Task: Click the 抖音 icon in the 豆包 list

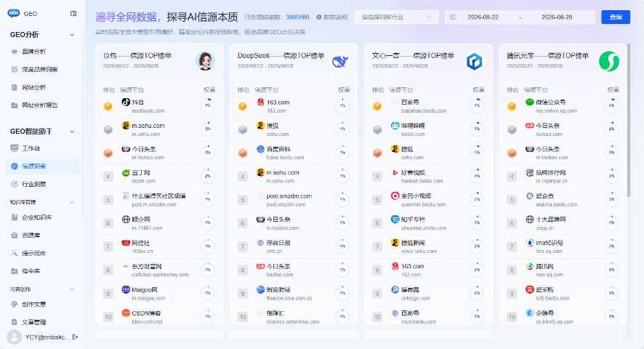Action: pyautogui.click(x=126, y=102)
